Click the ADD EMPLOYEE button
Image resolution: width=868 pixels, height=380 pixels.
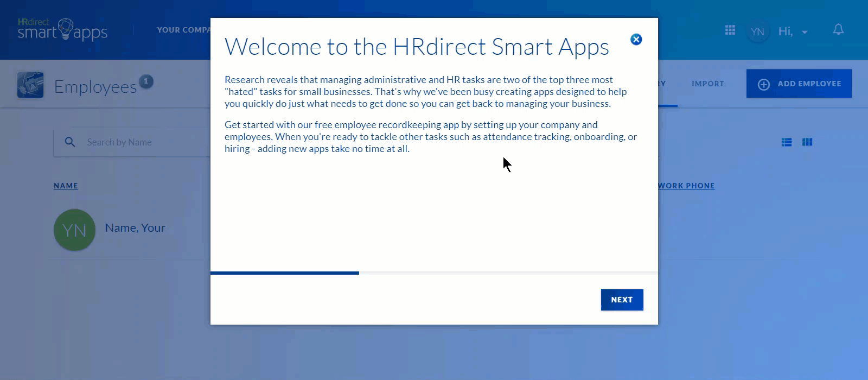[799, 84]
